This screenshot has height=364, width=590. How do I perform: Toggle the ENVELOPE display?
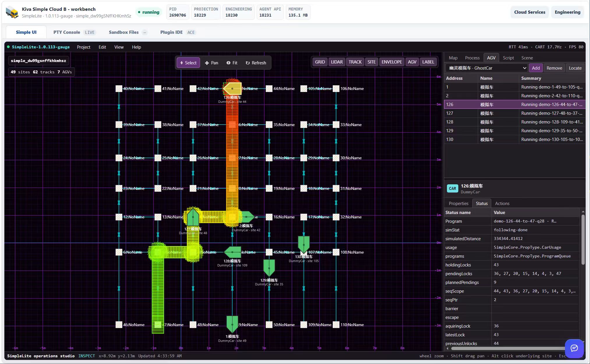pos(392,62)
